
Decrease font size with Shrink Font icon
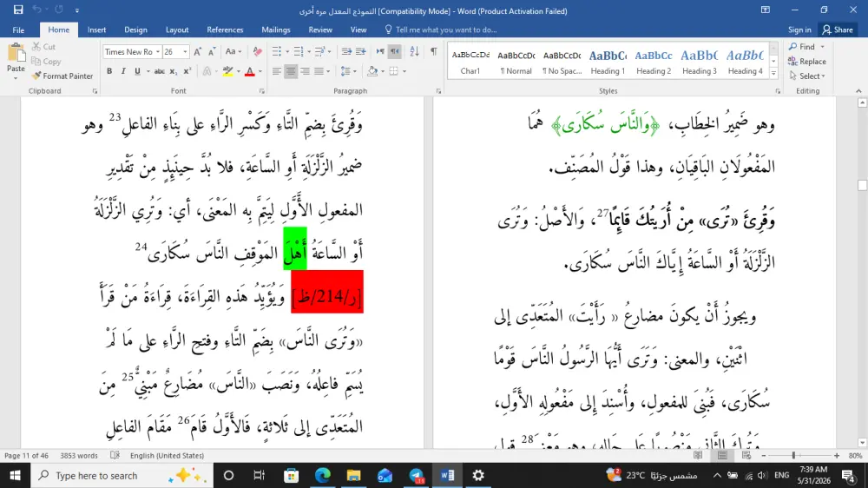pos(212,51)
